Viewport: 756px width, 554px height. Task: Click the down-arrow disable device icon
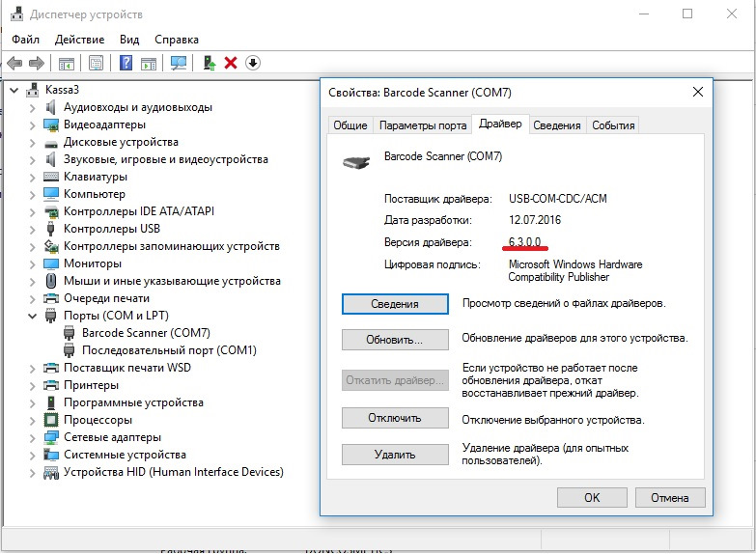[253, 63]
